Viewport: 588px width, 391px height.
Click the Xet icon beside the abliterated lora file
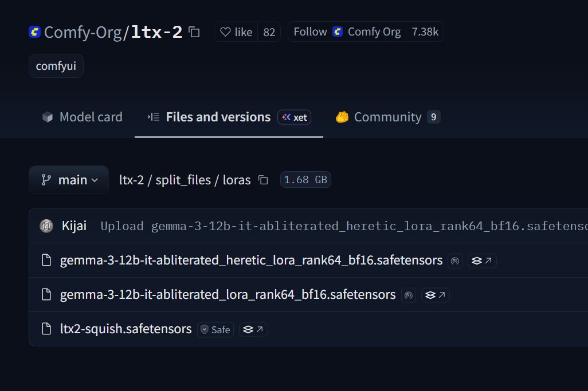coord(408,295)
